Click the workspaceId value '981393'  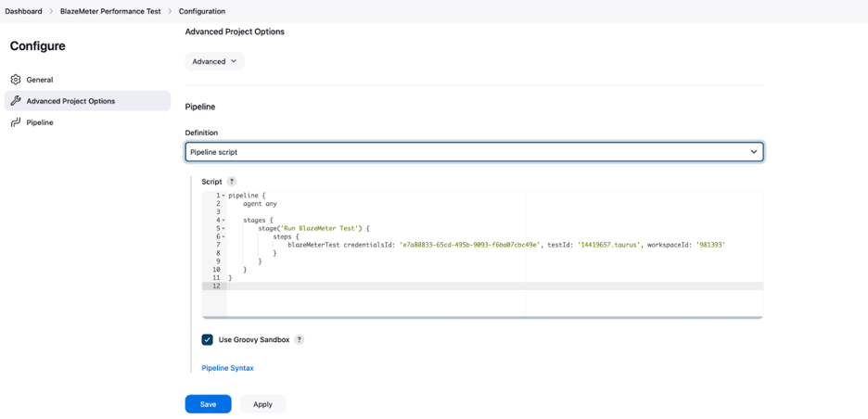710,245
